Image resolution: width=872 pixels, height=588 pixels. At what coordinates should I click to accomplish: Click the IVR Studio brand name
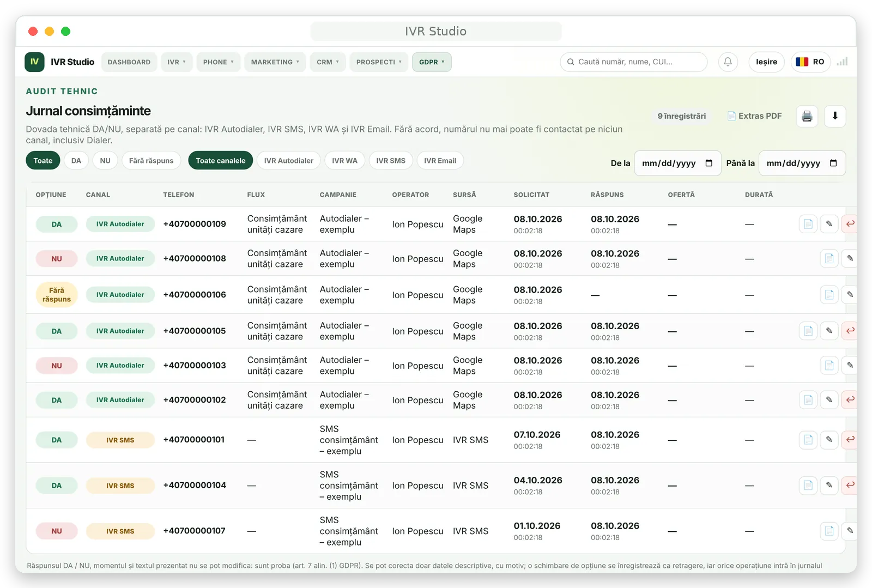(72, 62)
